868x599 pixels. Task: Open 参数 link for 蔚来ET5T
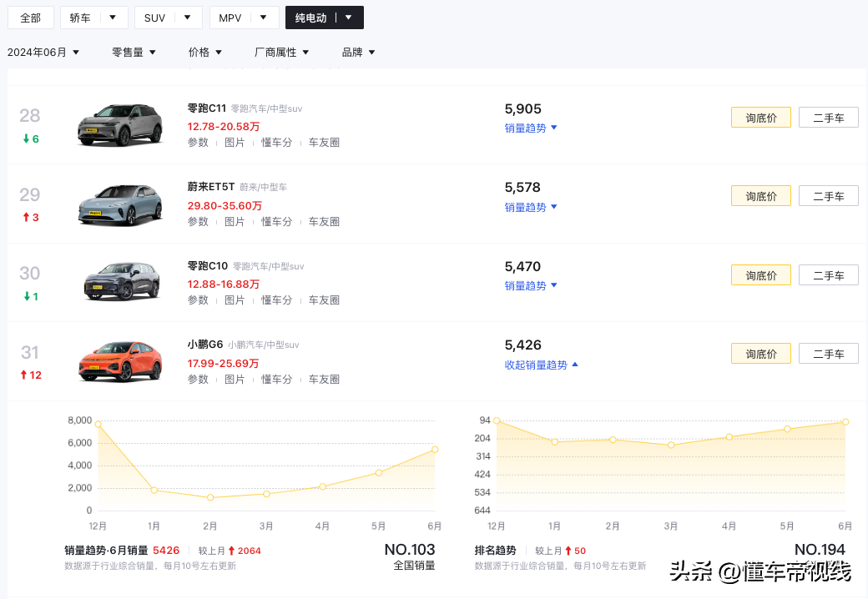point(198,221)
